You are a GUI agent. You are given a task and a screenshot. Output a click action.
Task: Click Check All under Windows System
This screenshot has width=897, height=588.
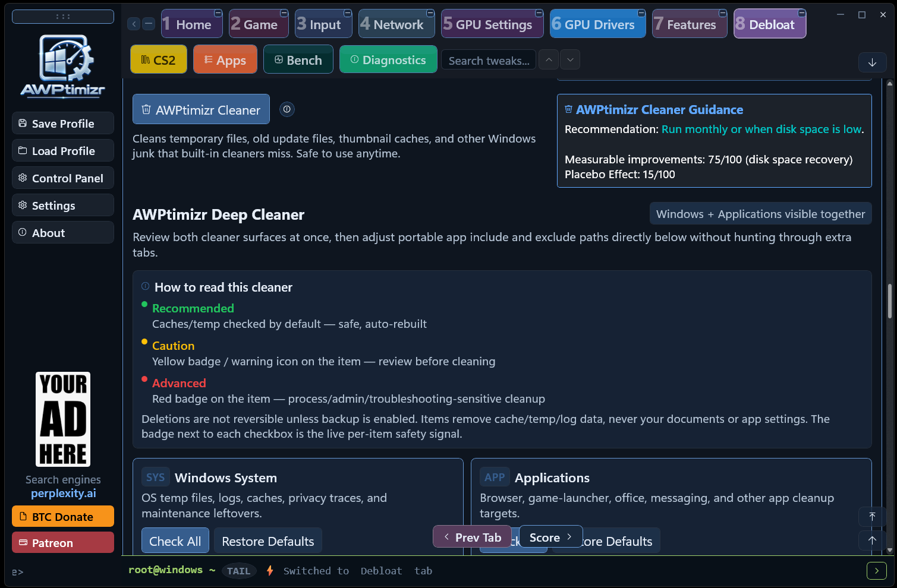click(175, 541)
